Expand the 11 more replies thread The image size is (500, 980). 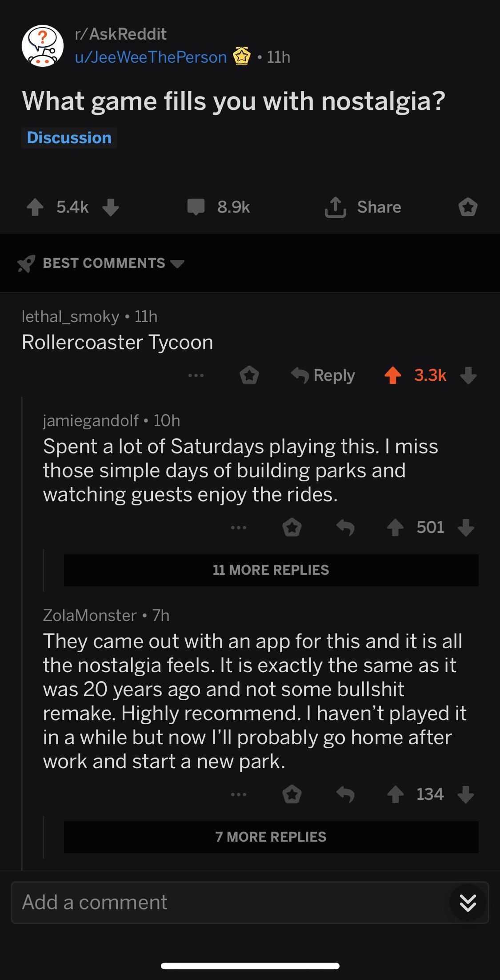(x=271, y=570)
